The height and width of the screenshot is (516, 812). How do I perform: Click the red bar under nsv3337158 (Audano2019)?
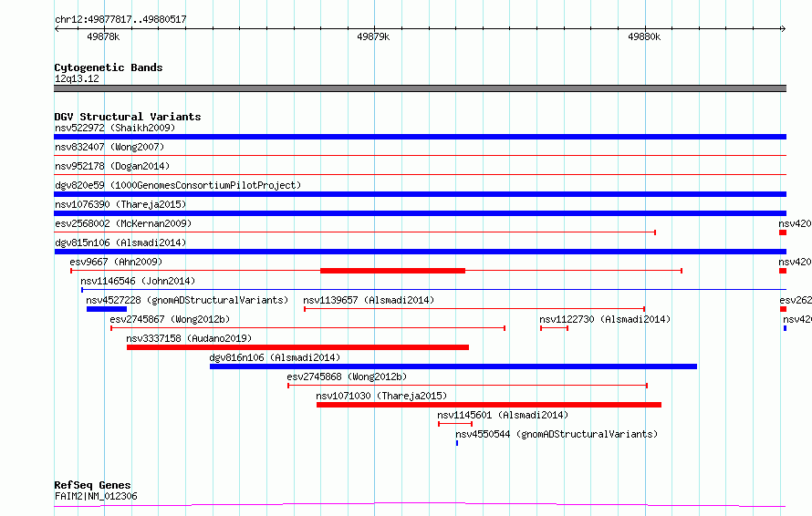tap(297, 347)
